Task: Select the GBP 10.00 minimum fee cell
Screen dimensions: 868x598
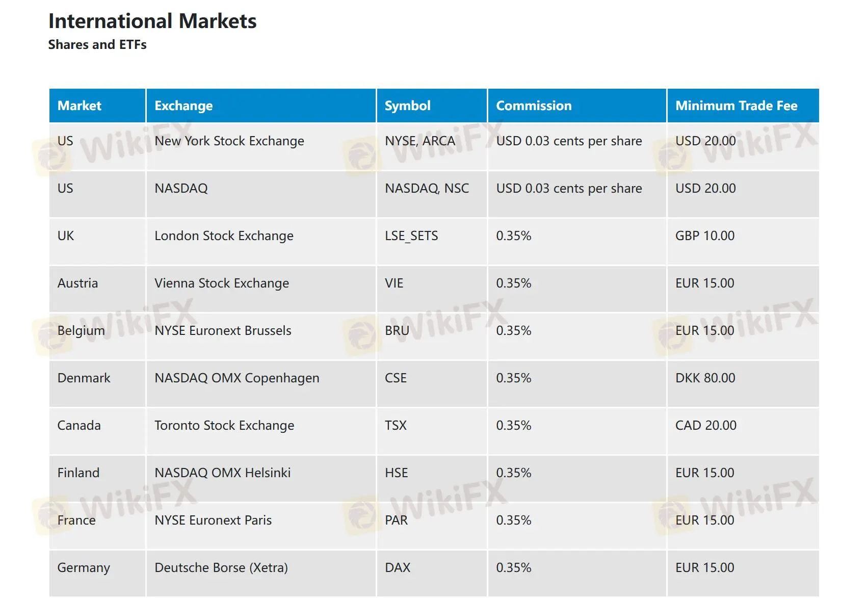Action: [705, 236]
